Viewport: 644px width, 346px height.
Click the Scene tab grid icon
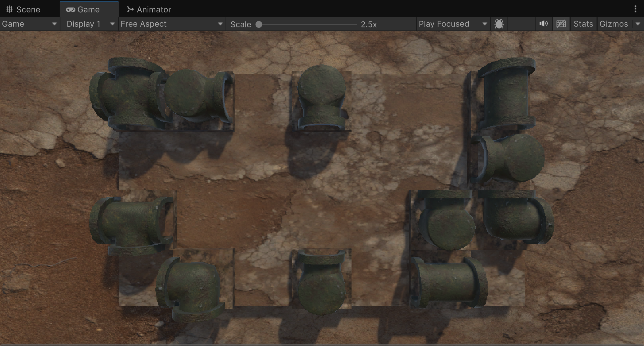click(9, 9)
